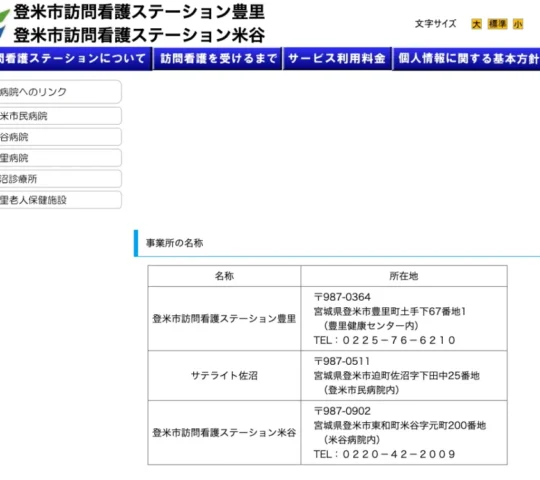Open 看護ステーションについて menu item
The width and height of the screenshot is (540, 480).
(x=75, y=59)
